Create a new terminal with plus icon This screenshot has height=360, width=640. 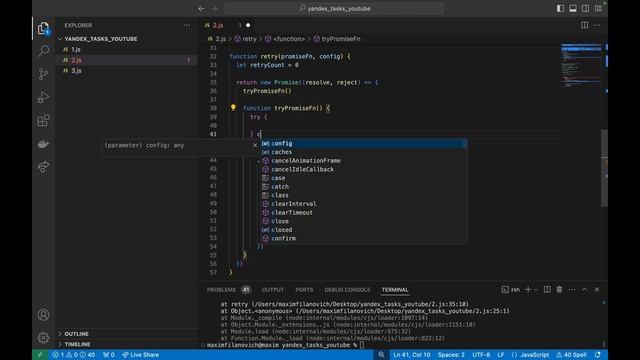click(528, 289)
